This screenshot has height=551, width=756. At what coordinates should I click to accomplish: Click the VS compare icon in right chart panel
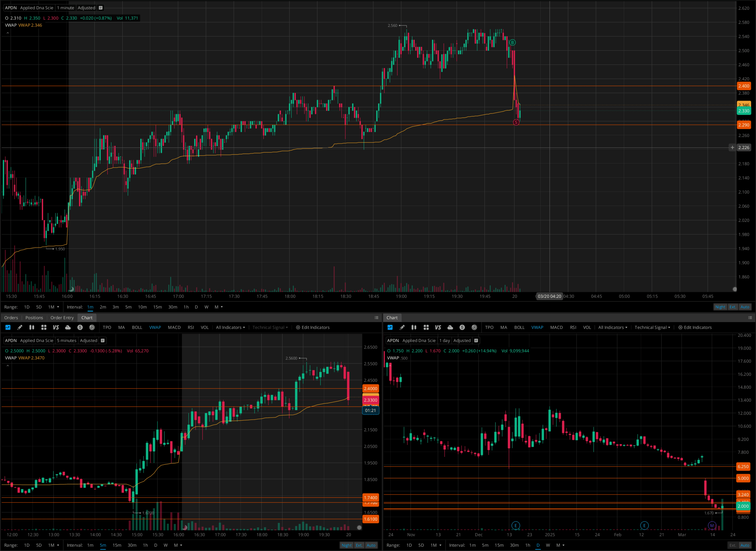pyautogui.click(x=438, y=328)
